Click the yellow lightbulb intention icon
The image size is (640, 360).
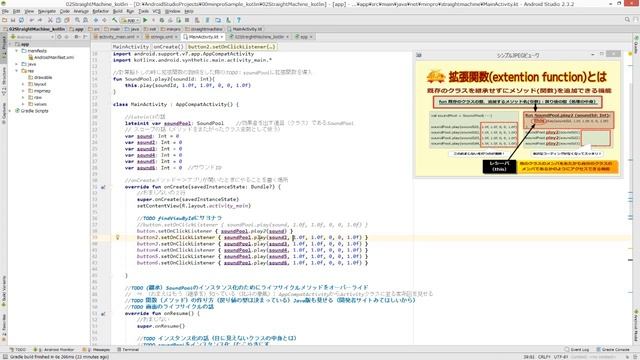117,237
